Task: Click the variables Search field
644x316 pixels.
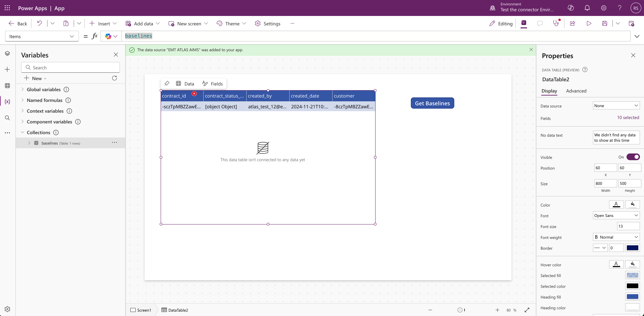Action: click(71, 67)
